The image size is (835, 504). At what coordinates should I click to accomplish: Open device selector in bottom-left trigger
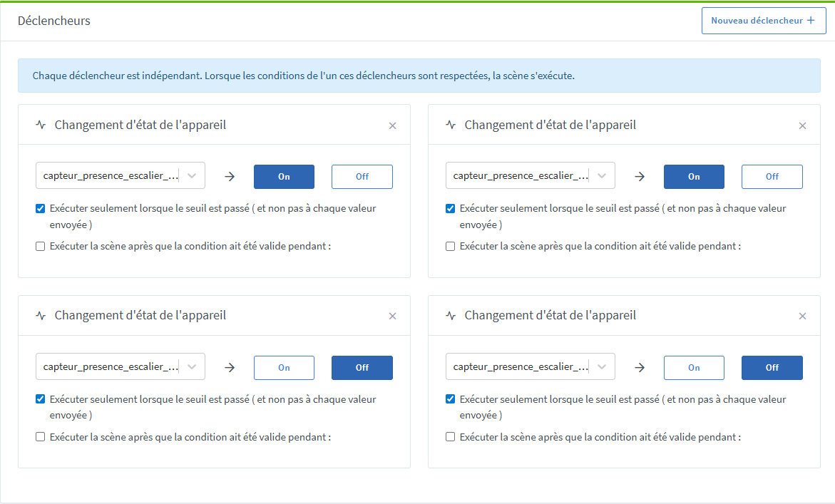click(120, 367)
